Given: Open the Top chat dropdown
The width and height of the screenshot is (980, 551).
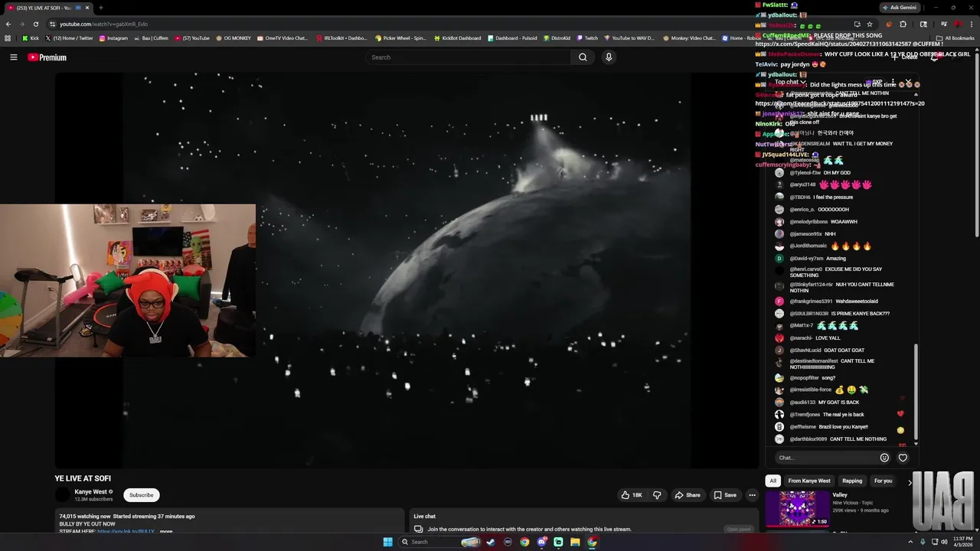Looking at the screenshot, I should click(x=789, y=82).
